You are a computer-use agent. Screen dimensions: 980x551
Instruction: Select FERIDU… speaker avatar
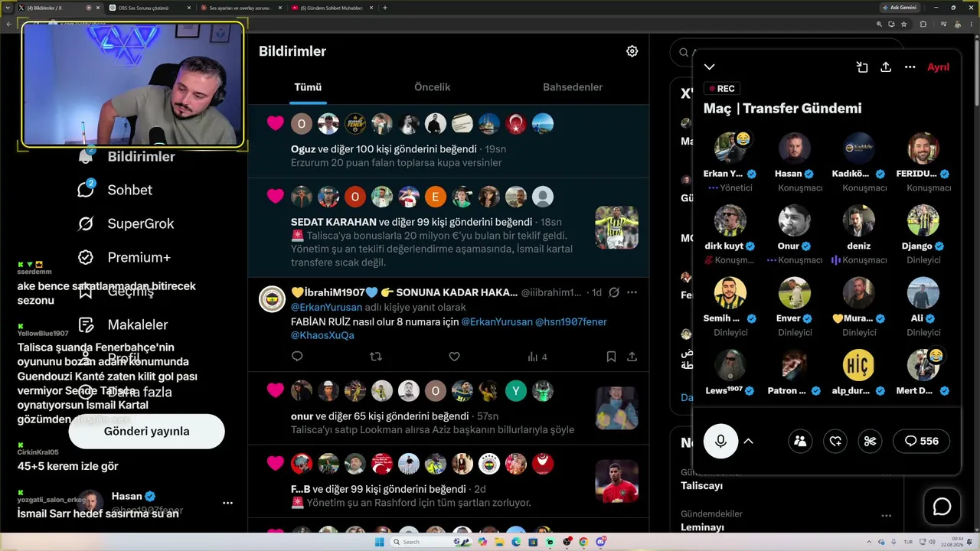point(923,148)
